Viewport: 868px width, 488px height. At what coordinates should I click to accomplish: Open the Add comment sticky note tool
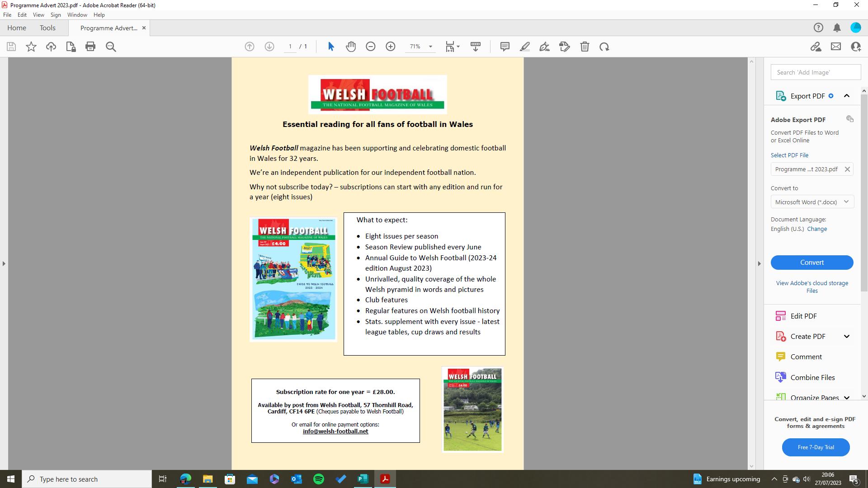[505, 47]
